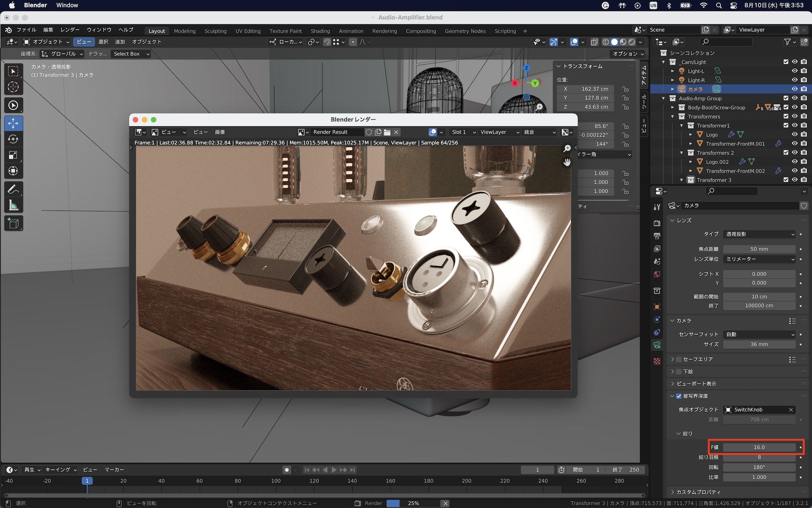Open Render properties tab icon
Image resolution: width=812 pixels, height=508 pixels.
(x=657, y=223)
